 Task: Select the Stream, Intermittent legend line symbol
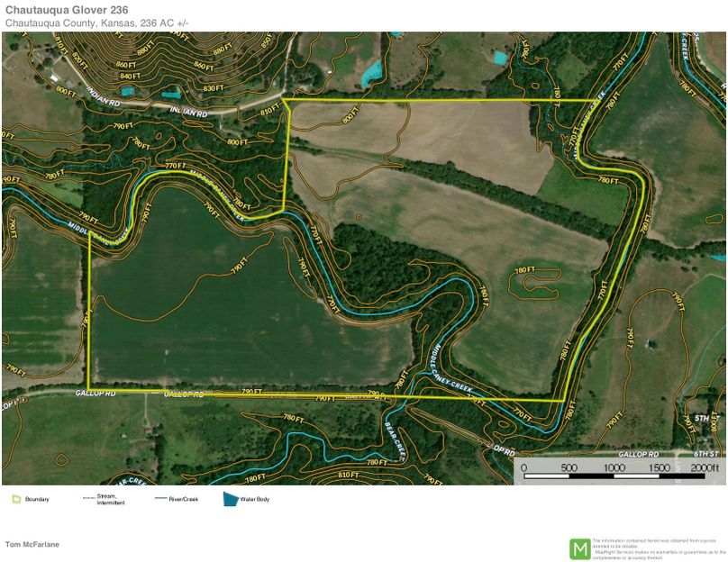(x=88, y=498)
